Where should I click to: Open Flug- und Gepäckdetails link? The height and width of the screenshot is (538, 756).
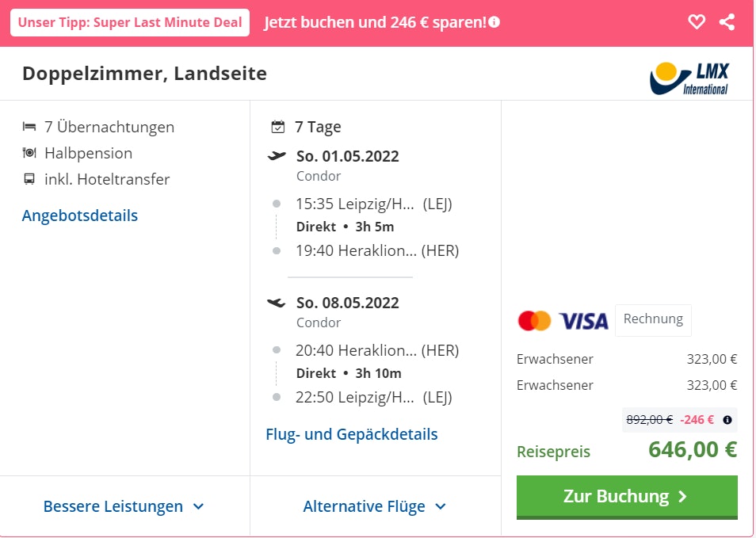click(x=352, y=434)
